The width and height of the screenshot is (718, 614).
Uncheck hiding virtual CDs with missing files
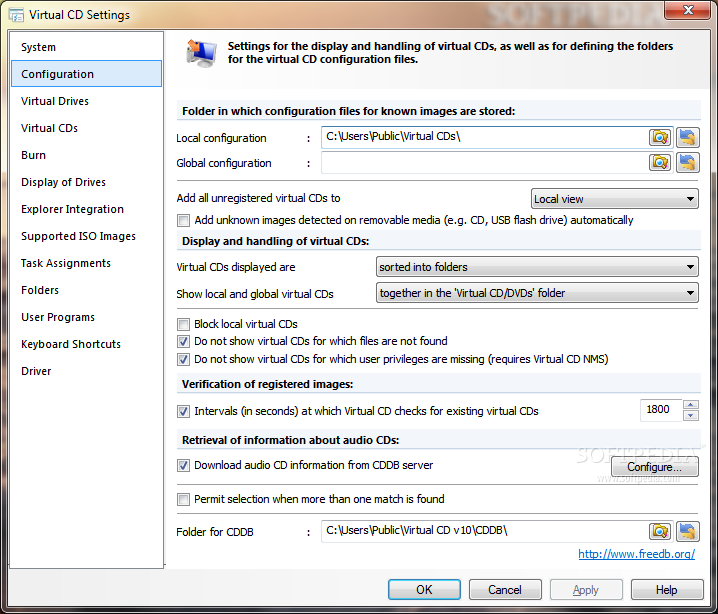[x=184, y=342]
